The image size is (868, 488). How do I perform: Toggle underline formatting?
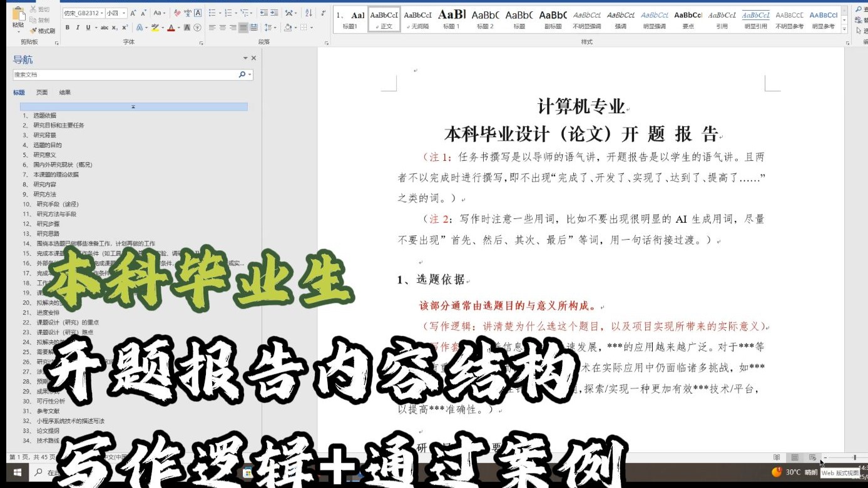click(x=88, y=28)
